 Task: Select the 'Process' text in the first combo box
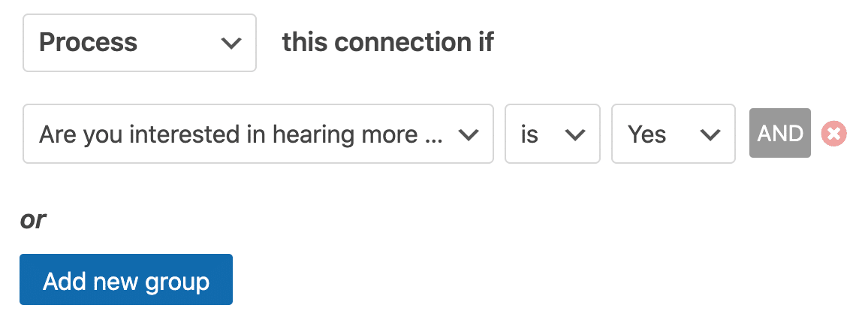[x=88, y=43]
